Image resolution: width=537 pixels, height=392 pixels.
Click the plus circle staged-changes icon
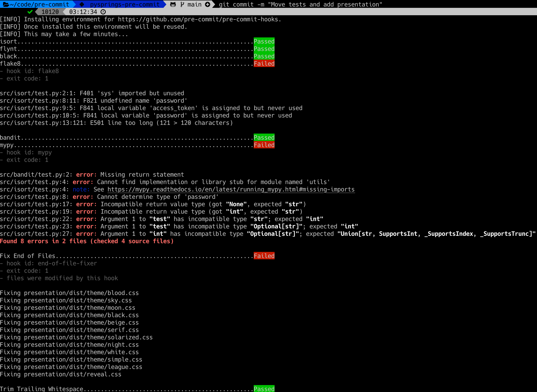point(207,4)
